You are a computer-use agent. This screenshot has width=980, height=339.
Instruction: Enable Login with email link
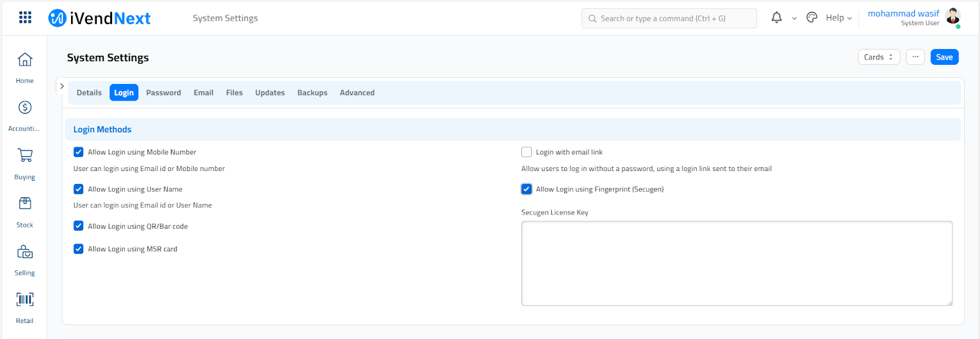526,152
